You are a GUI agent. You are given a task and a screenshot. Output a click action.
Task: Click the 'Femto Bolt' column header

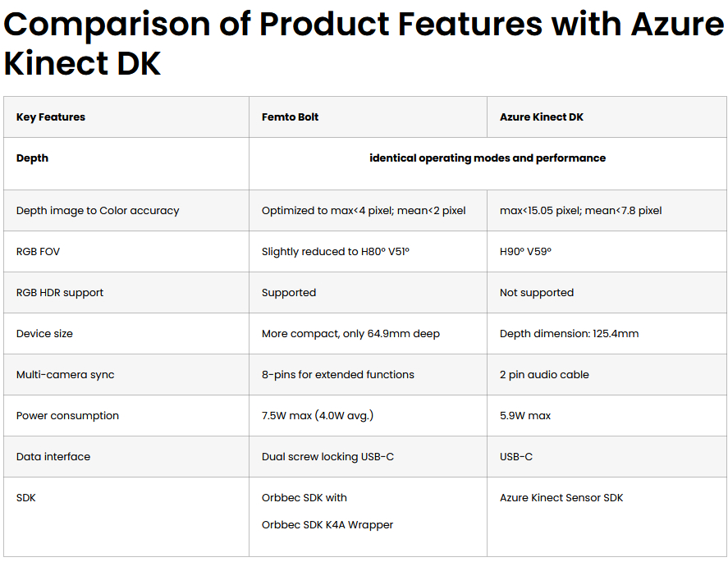pos(291,117)
